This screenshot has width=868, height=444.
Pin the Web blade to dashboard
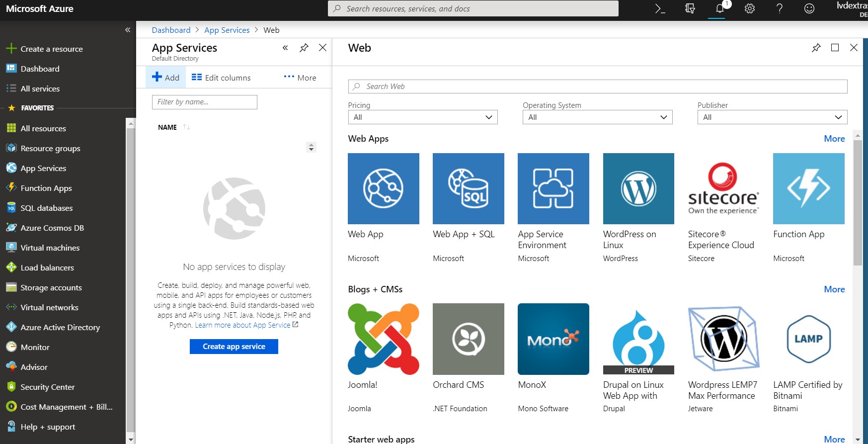click(x=816, y=48)
